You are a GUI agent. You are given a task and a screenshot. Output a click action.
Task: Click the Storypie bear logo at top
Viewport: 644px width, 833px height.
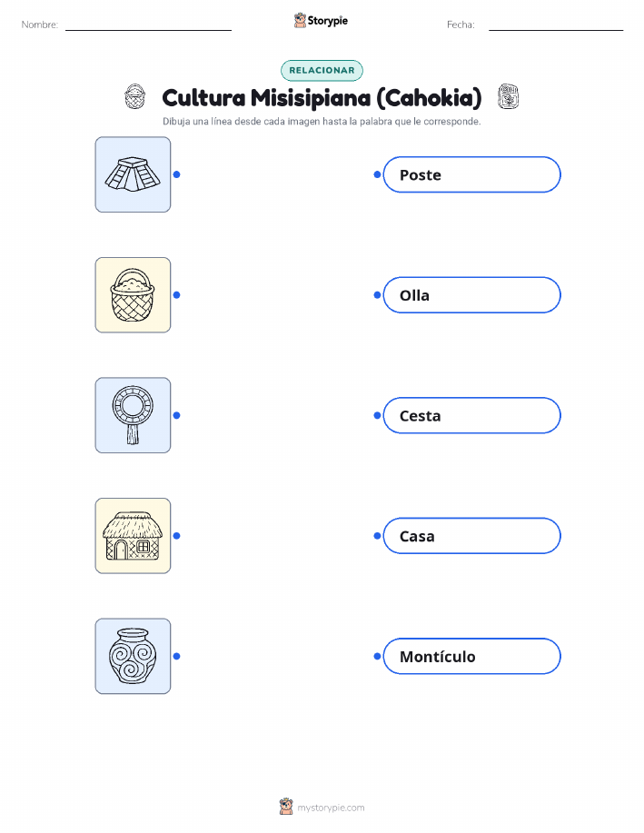pyautogui.click(x=301, y=20)
